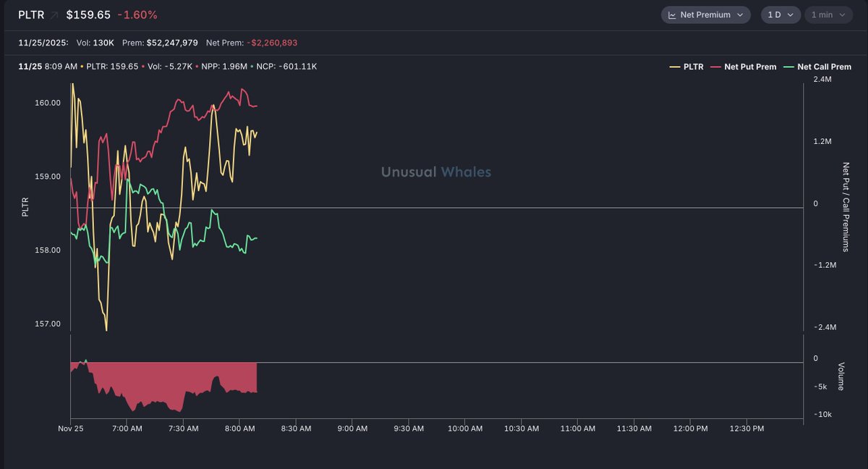Click the PLTR ticker symbol in the header
The image size is (868, 469).
30,15
